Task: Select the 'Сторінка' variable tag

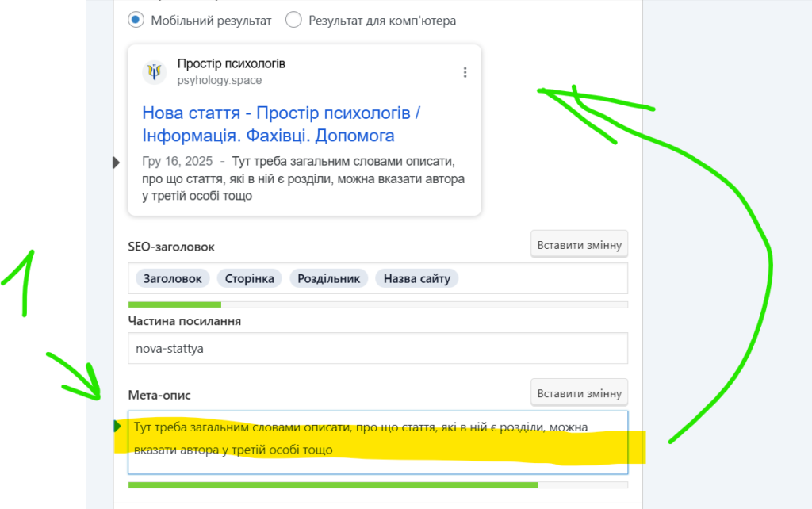Action: (x=249, y=278)
